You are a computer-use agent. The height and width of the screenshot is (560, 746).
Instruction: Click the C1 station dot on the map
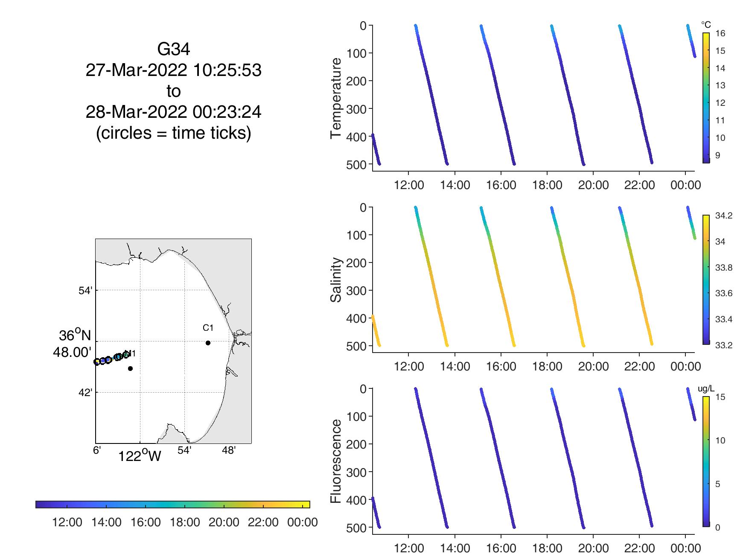coord(208,343)
